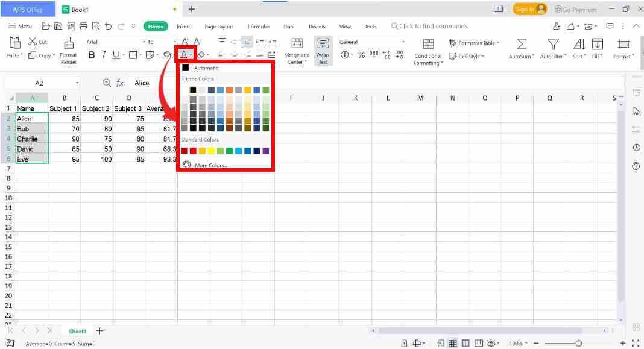Toggle bold formatting
644x349 pixels.
[x=91, y=55]
